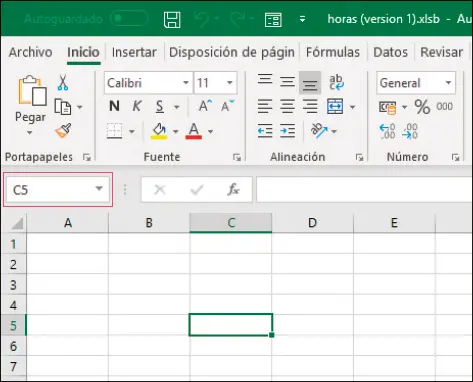Open Disposición de página tab
The width and height of the screenshot is (473, 382).
click(232, 52)
